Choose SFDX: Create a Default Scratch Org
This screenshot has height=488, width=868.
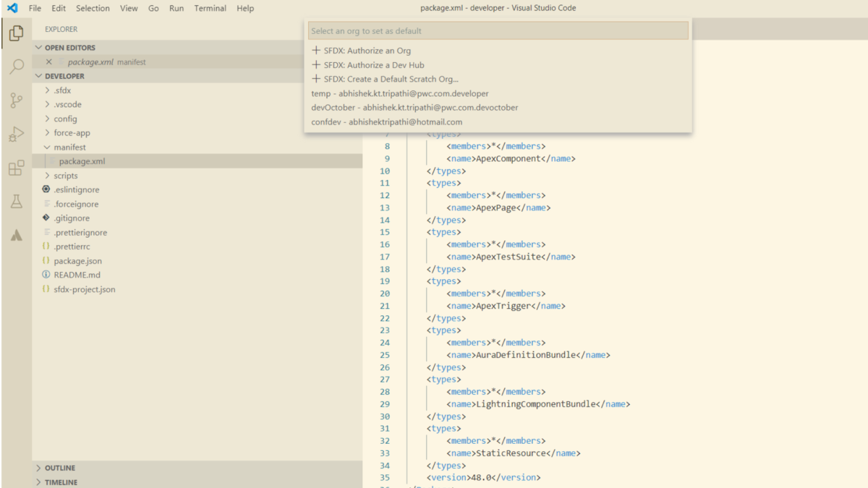tap(498, 79)
